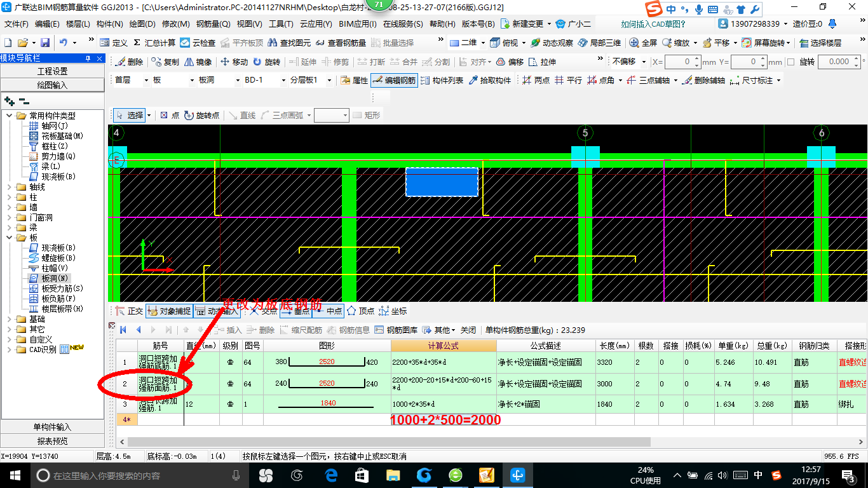Viewport: 868px width, 488px height.
Task: Click the 删除 delete tool
Action: 129,62
